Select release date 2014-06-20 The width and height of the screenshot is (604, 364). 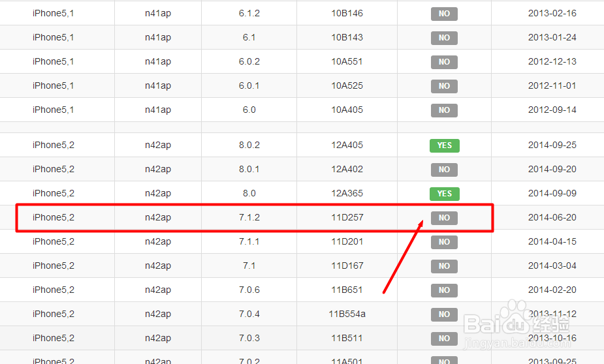(x=552, y=217)
